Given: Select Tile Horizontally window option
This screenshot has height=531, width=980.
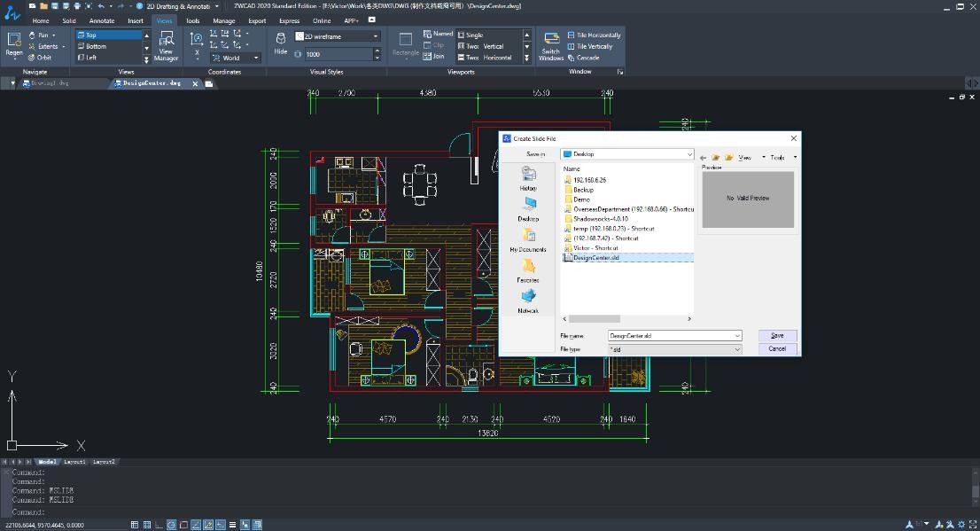Looking at the screenshot, I should 594,35.
